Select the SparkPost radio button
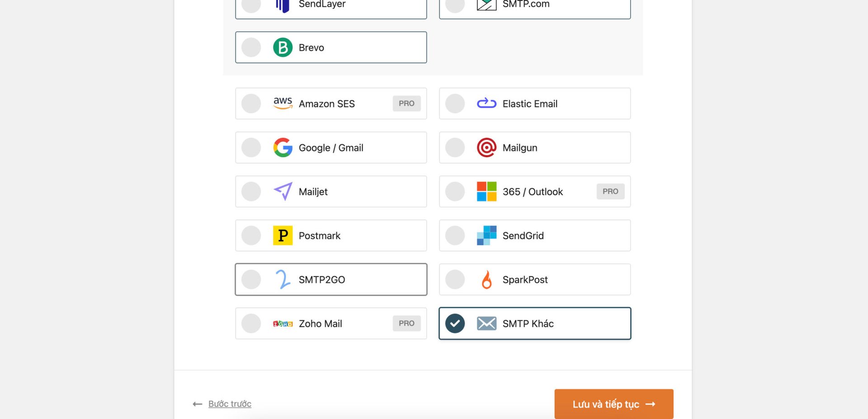Image resolution: width=868 pixels, height=419 pixels. click(455, 279)
